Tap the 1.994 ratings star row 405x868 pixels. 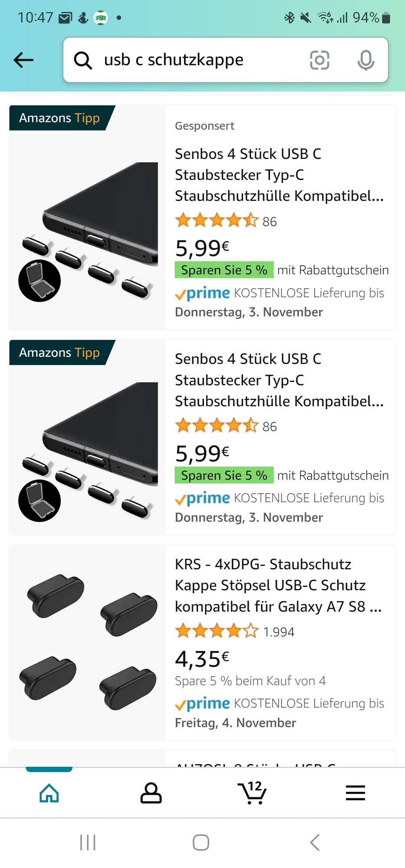[x=234, y=631]
